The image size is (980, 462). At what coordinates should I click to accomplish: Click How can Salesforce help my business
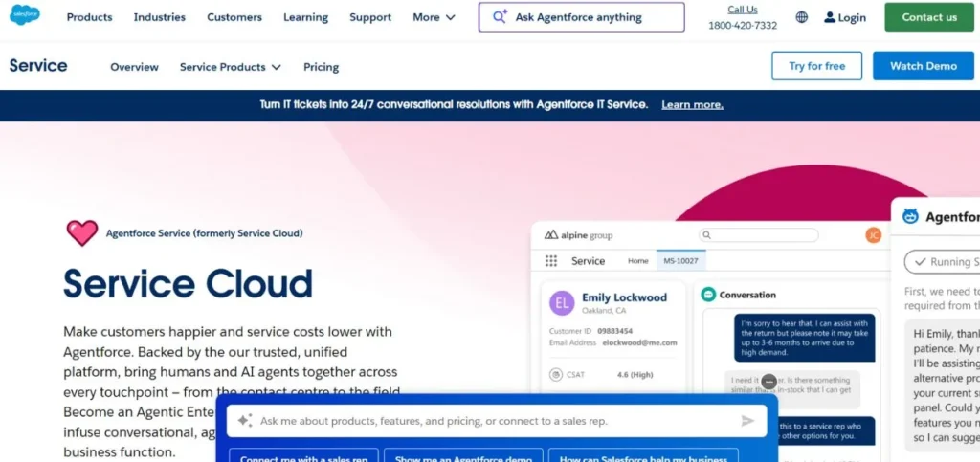tap(644, 457)
